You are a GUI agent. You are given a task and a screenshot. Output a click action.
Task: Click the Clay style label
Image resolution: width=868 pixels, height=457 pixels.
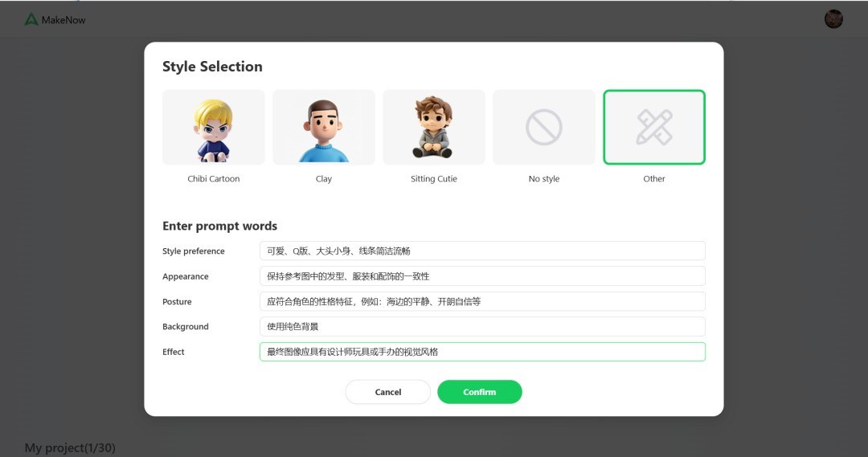tap(323, 179)
